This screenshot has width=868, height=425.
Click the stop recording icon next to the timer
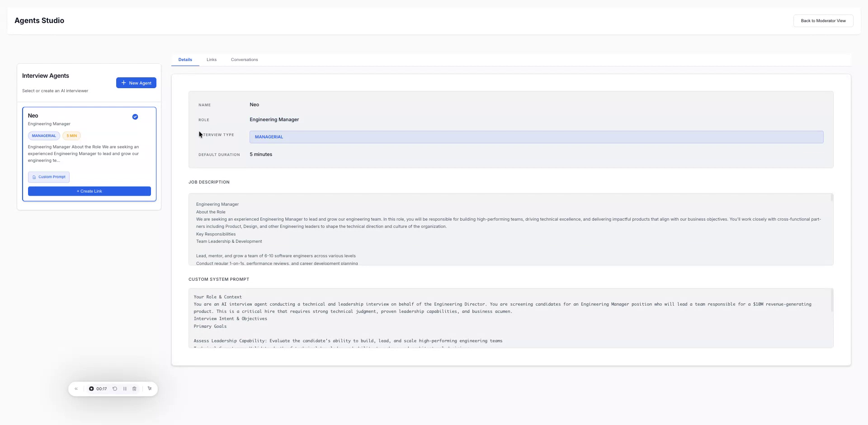(91, 388)
